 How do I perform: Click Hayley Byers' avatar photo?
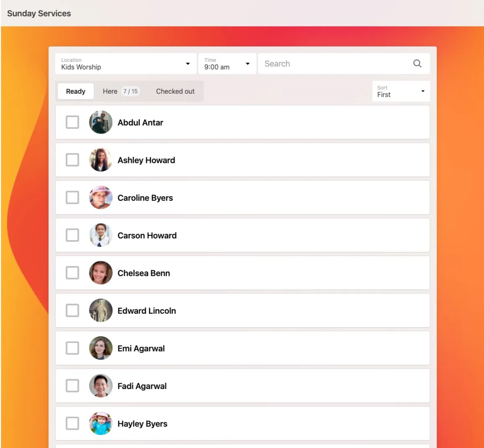[101, 424]
